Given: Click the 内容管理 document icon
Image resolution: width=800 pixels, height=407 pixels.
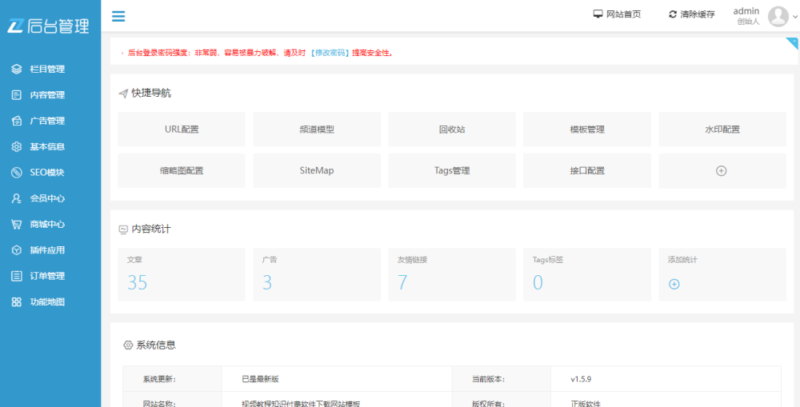Looking at the screenshot, I should click(16, 95).
